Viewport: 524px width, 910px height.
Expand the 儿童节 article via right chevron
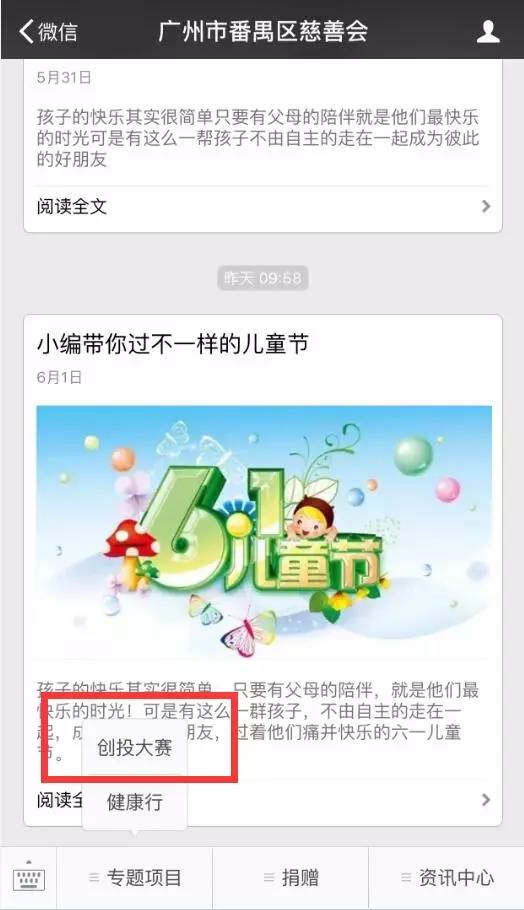(x=486, y=800)
